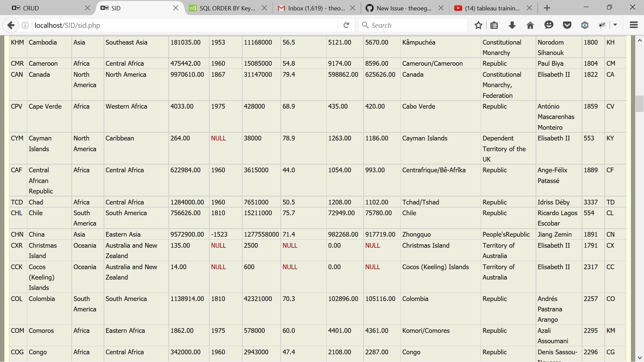Open the hamburger menu

634,25
